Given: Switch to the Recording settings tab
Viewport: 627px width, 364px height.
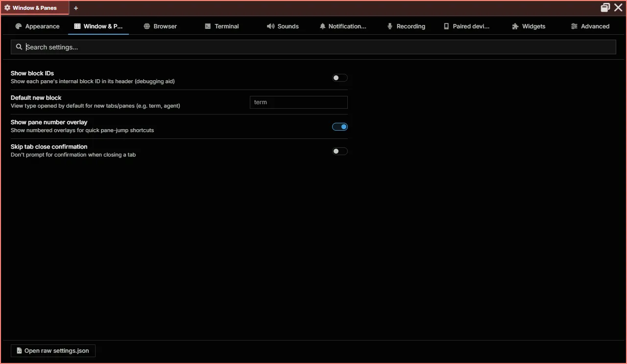Looking at the screenshot, I should pos(406,26).
